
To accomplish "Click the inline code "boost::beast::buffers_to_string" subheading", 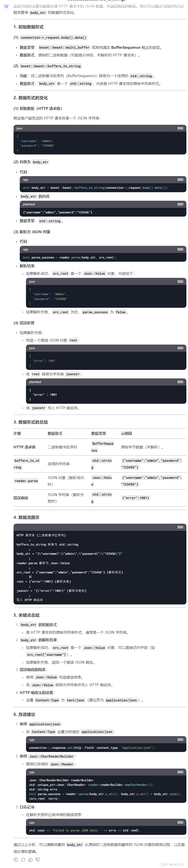I will pyautogui.click(x=50, y=66).
